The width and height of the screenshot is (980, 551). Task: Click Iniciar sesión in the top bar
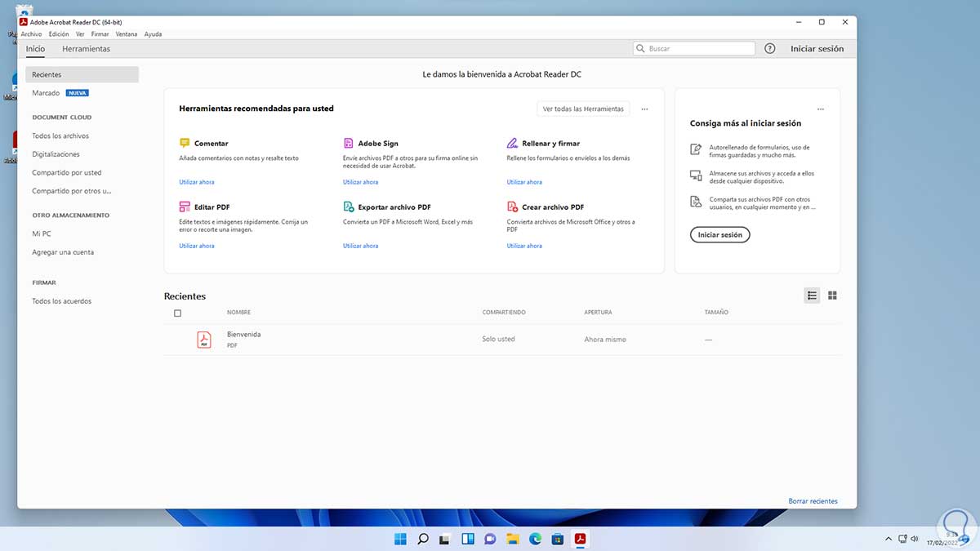pos(817,49)
